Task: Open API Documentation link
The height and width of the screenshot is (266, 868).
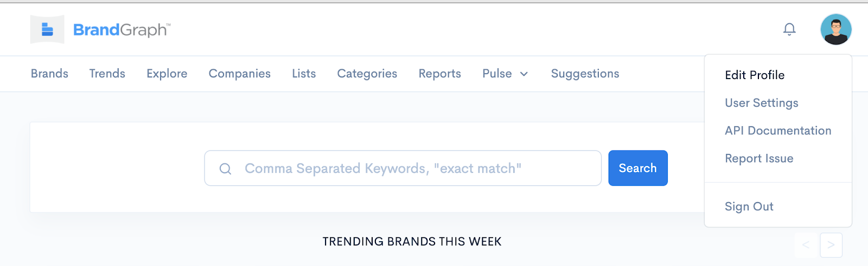Action: 778,131
